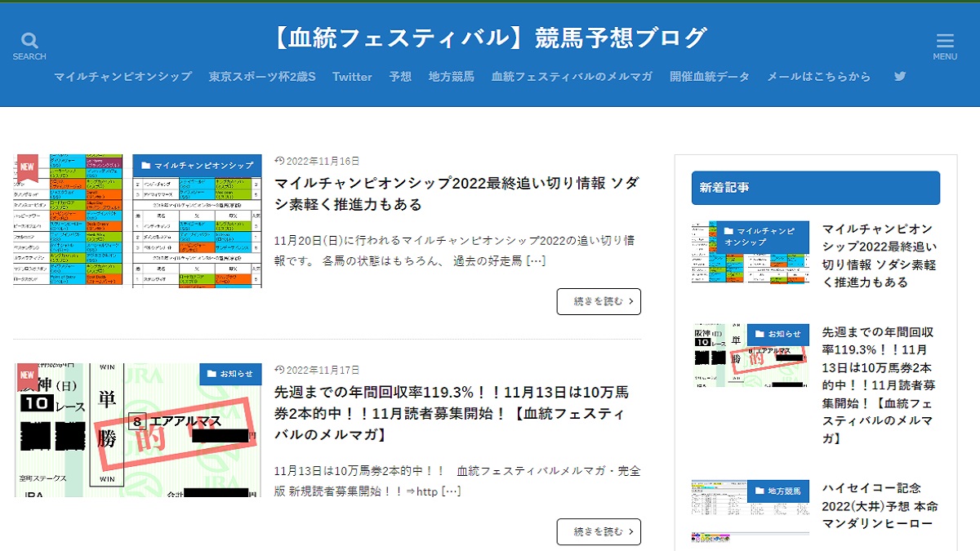Viewport: 980px width, 551px height.
Task: Click 続きを読む button for 年間回収率 article
Action: point(599,531)
